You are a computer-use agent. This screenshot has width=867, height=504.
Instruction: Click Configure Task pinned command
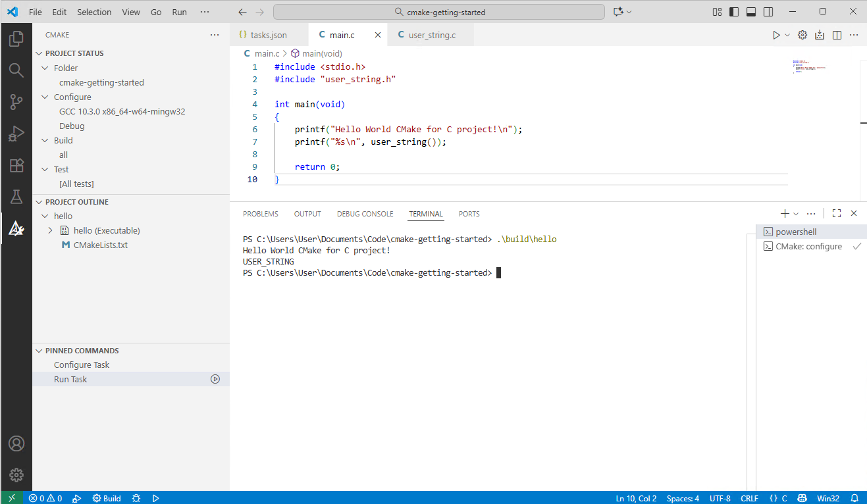(82, 365)
